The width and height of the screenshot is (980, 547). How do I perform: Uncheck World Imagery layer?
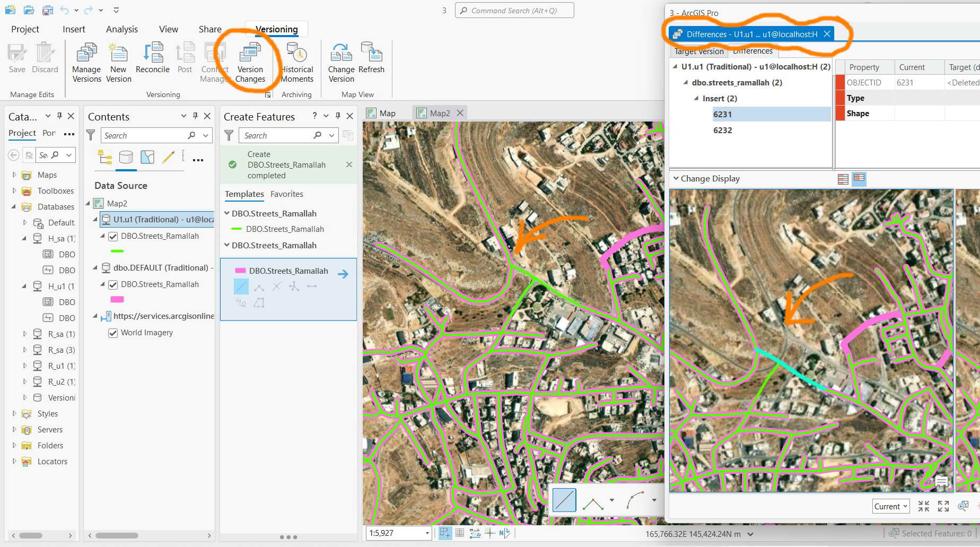click(113, 333)
